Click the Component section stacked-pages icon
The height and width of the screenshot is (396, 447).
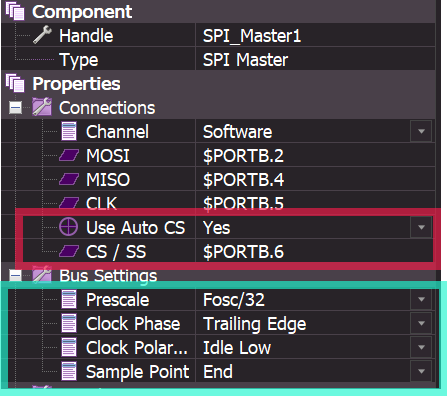click(15, 11)
